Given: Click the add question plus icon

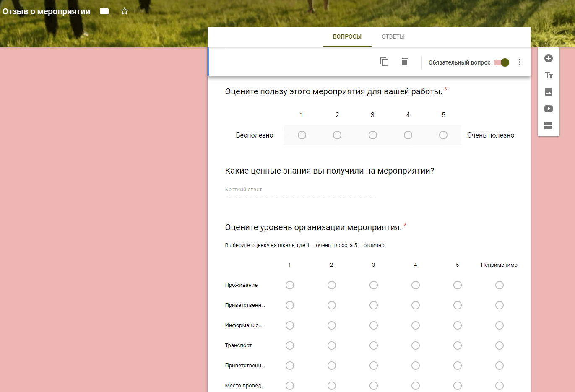Looking at the screenshot, I should [548, 58].
